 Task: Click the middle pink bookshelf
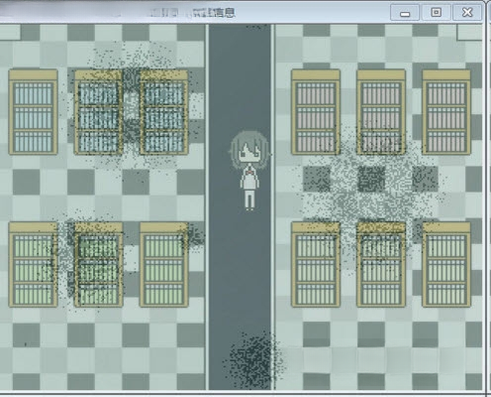[x=381, y=112]
